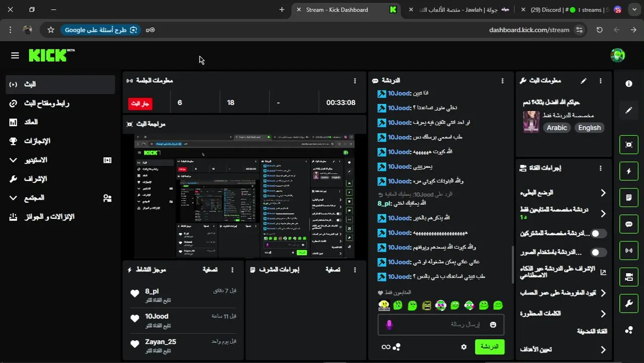Open chat settings gear icon
The height and width of the screenshot is (363, 644).
pyautogui.click(x=464, y=347)
